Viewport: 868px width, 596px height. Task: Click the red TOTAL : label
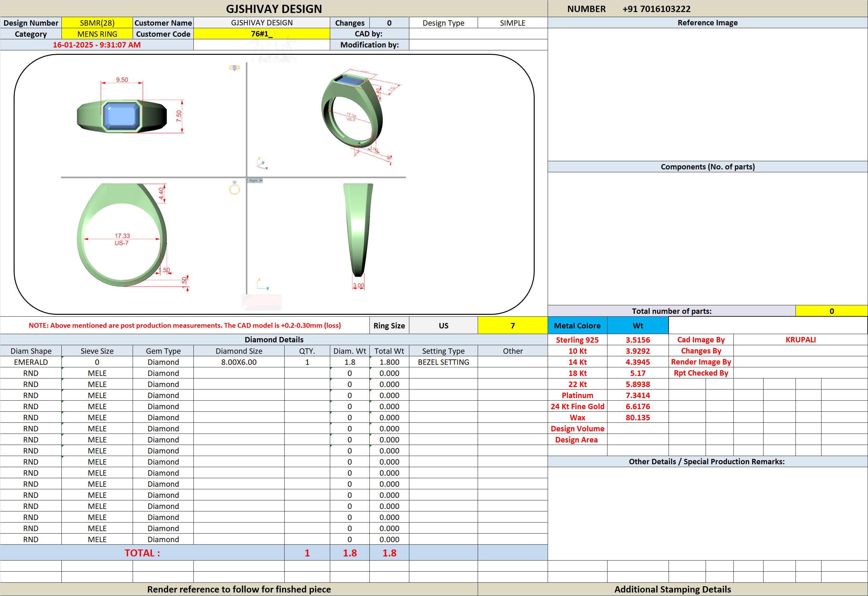(x=142, y=553)
